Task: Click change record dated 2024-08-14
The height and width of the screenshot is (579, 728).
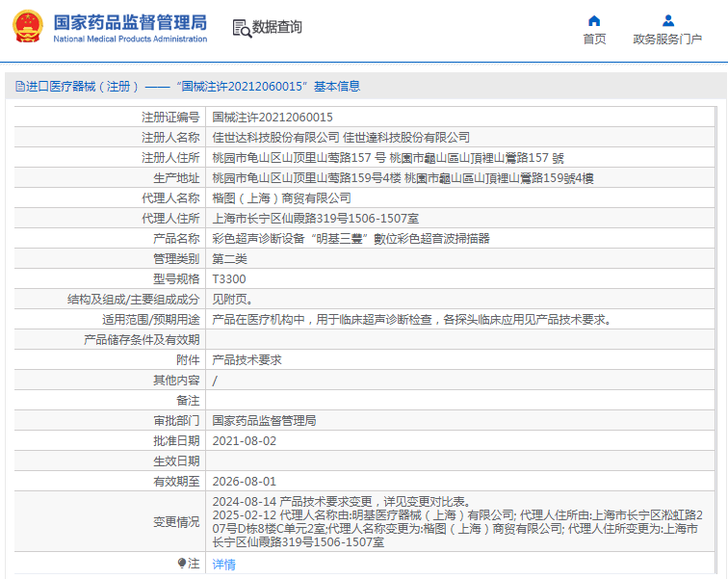Action: 342,502
